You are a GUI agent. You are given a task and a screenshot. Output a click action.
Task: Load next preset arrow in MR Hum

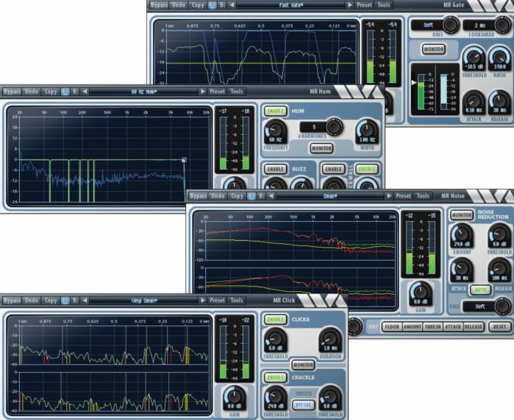click(x=203, y=91)
